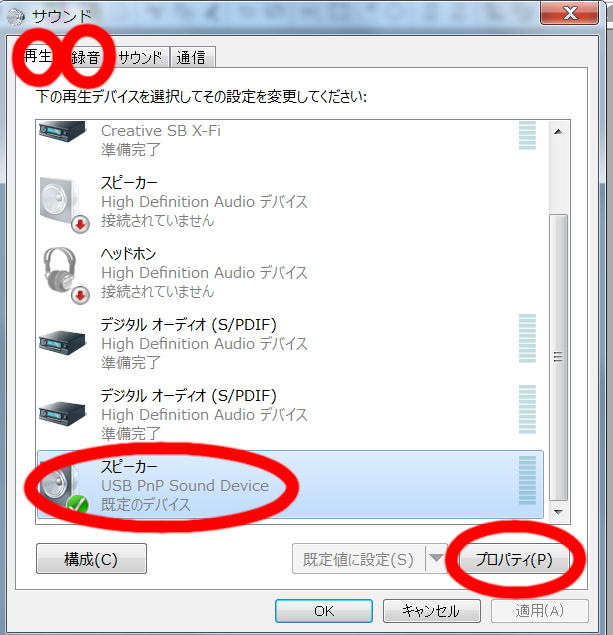Select the ヘッドホン headphone device icon
This screenshot has width=613, height=635.
point(65,275)
